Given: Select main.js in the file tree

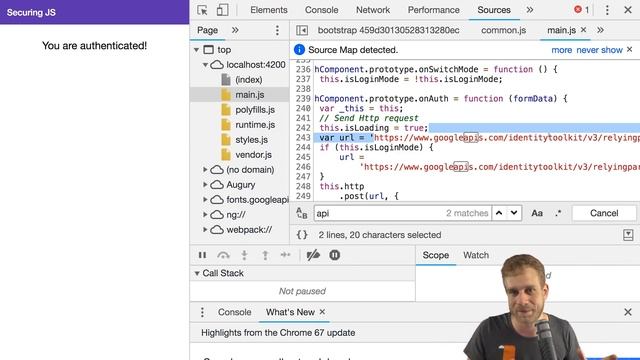Looking at the screenshot, I should [x=249, y=95].
